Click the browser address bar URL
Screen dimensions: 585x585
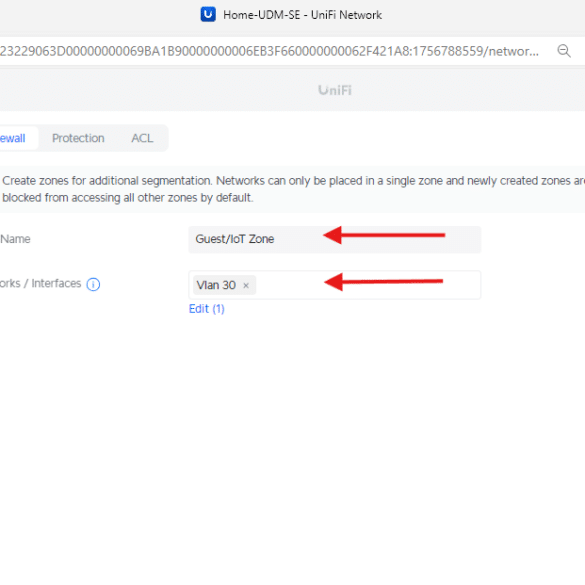coord(269,51)
